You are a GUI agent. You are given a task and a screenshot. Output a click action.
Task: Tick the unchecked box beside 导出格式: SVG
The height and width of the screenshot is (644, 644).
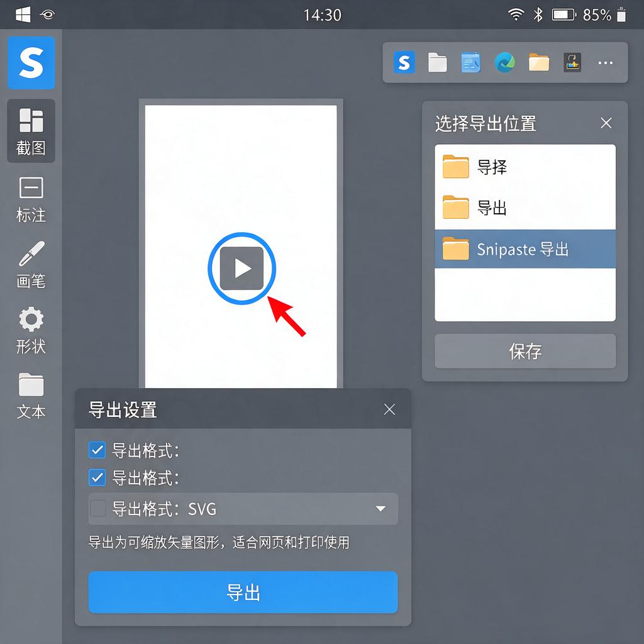pos(97,508)
